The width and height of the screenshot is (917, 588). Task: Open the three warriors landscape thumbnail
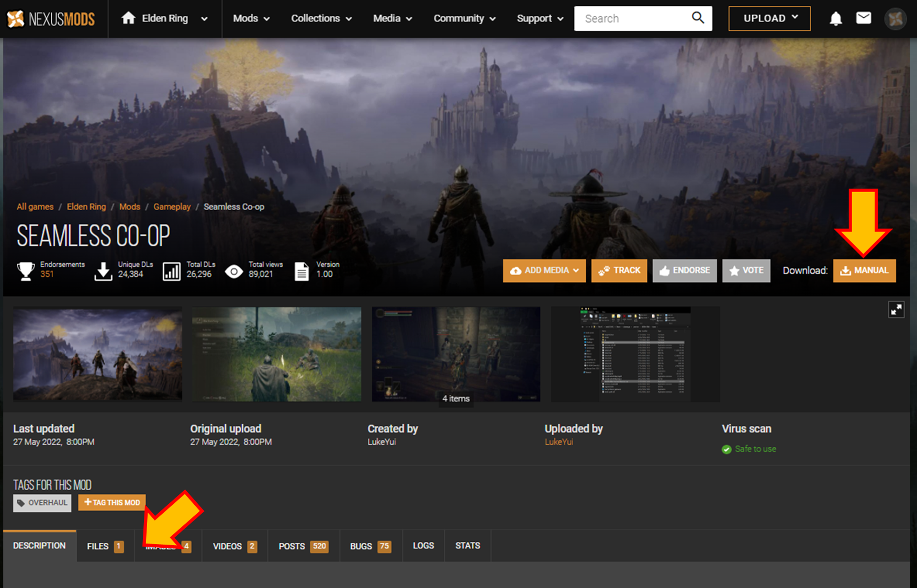click(x=98, y=354)
